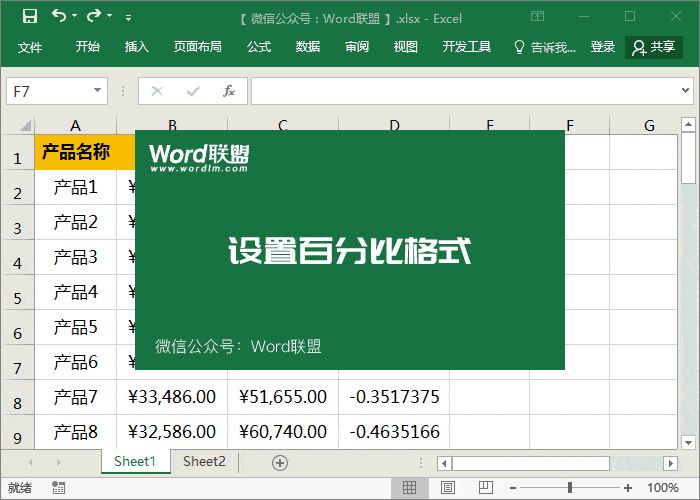Expand the formula bar
This screenshot has height=500, width=700.
point(685,91)
